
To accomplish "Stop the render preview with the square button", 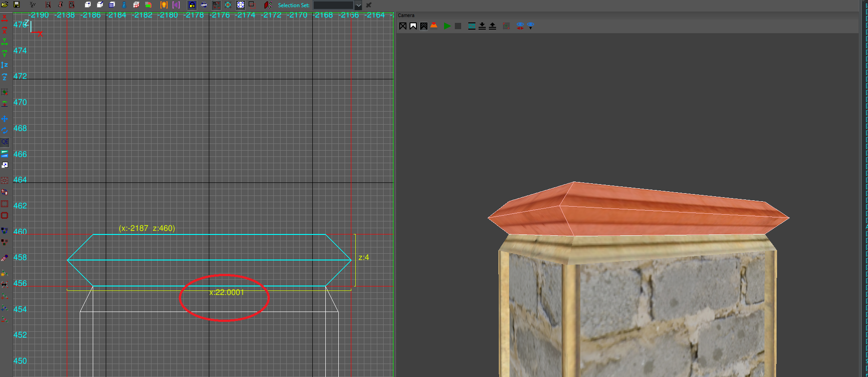I will (x=458, y=26).
